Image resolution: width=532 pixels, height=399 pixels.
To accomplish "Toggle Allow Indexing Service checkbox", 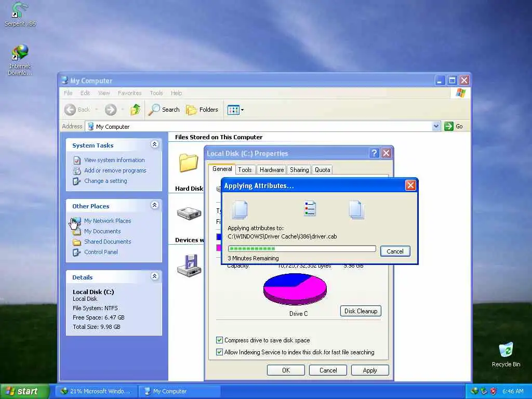I will coord(220,352).
